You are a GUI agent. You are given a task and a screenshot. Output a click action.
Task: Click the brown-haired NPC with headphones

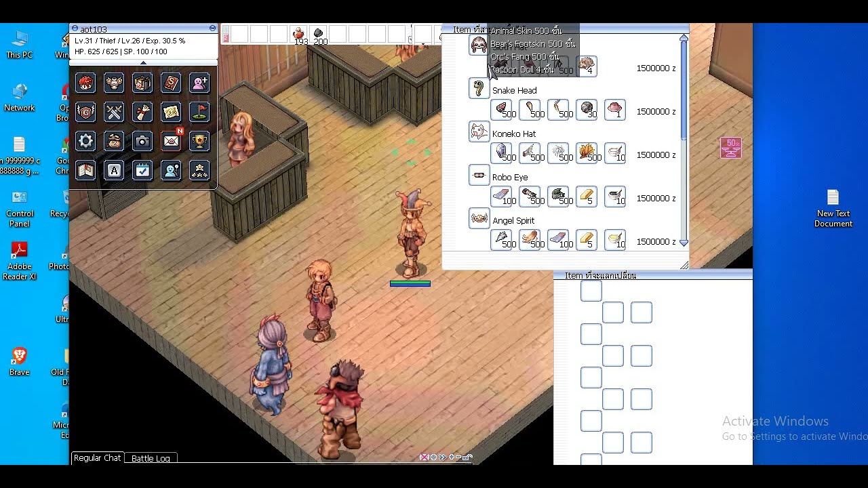point(341,409)
